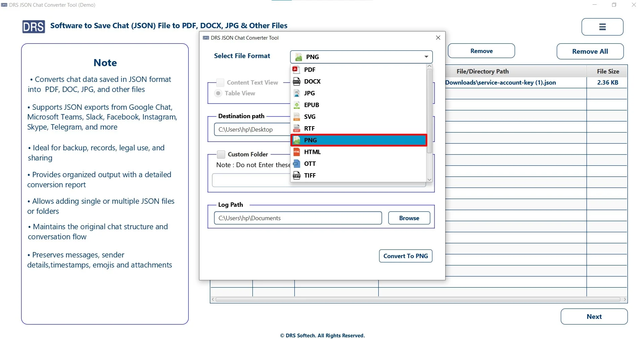Enable the Custom Folder checkbox
Screen dimensions: 644x339
[x=221, y=154]
